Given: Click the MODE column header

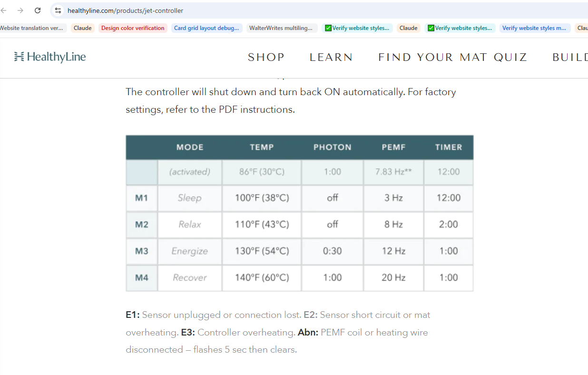Looking at the screenshot, I should pyautogui.click(x=190, y=148).
